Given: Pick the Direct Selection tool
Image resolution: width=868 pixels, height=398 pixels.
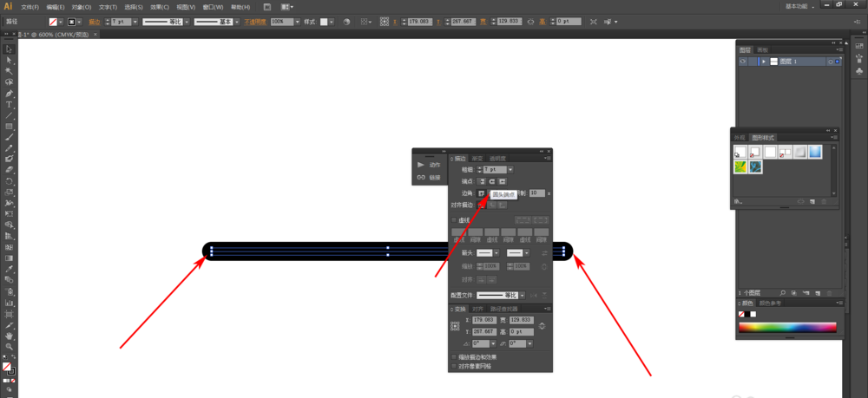Looking at the screenshot, I should pos(9,60).
